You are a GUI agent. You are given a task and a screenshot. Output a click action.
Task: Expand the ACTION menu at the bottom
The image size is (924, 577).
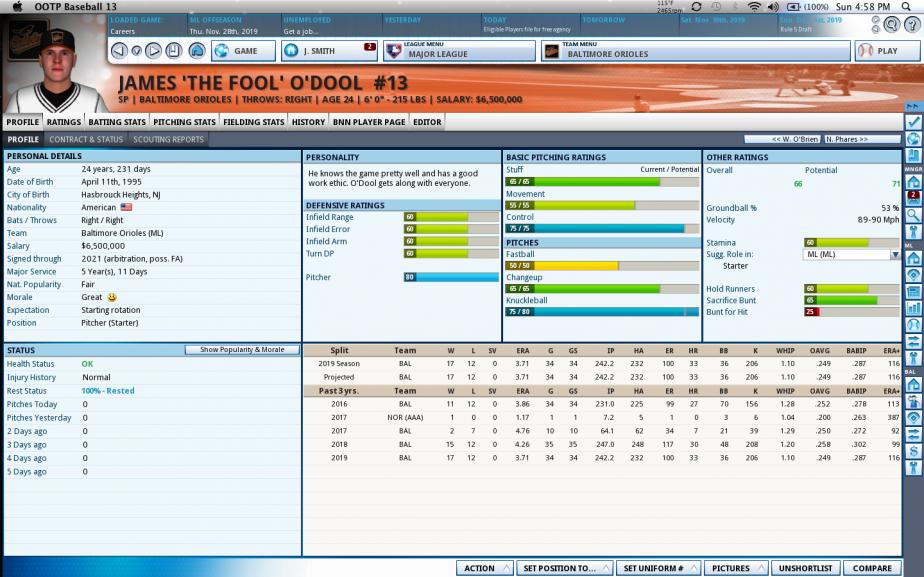(485, 568)
